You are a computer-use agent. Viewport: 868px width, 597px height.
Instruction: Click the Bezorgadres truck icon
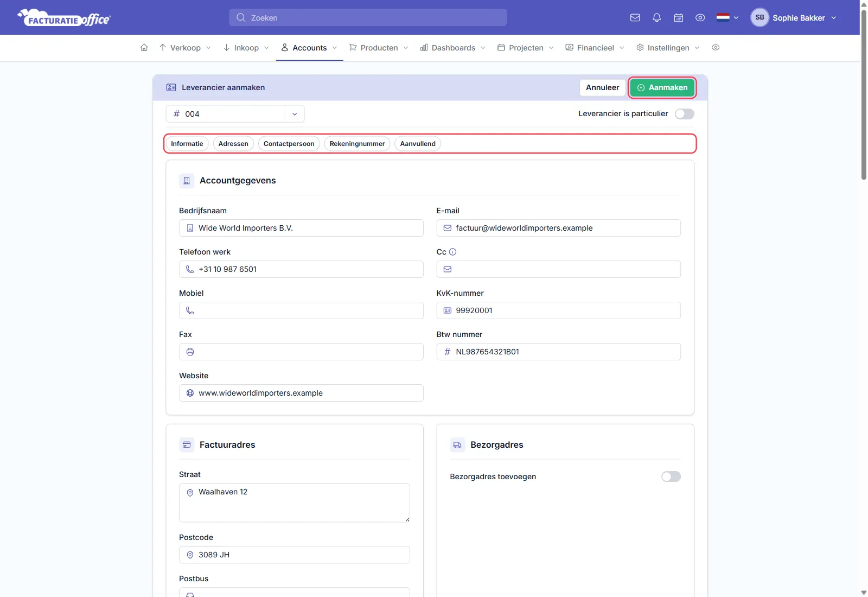pyautogui.click(x=457, y=445)
